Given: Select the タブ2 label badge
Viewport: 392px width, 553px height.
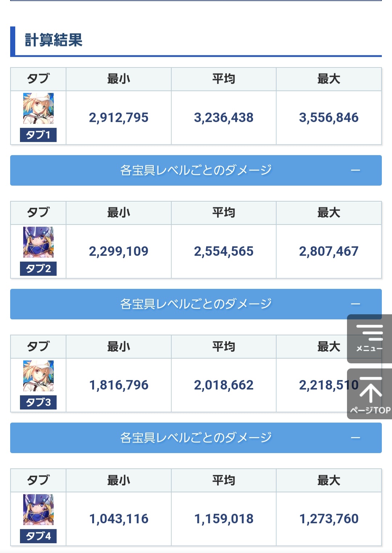Looking at the screenshot, I should pyautogui.click(x=38, y=269).
